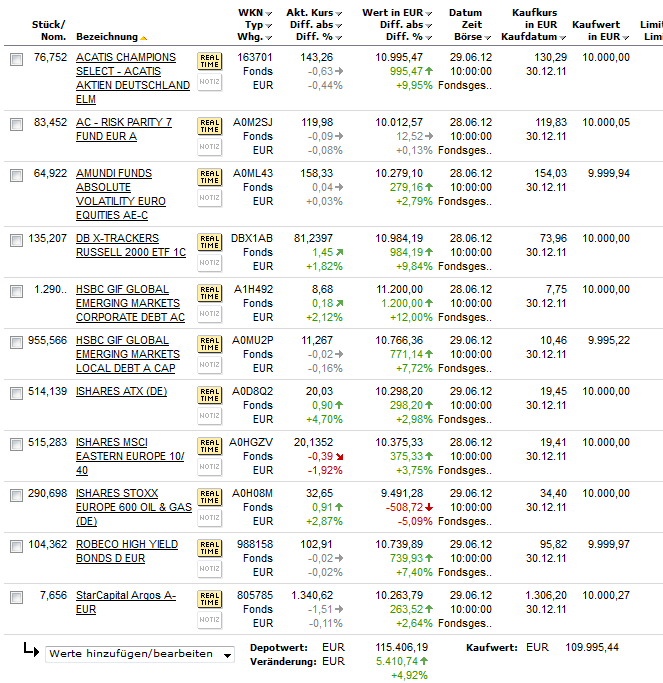This screenshot has height=683, width=663.
Task: Tick the iShares ATX (DE) checkbox
Action: click(17, 393)
